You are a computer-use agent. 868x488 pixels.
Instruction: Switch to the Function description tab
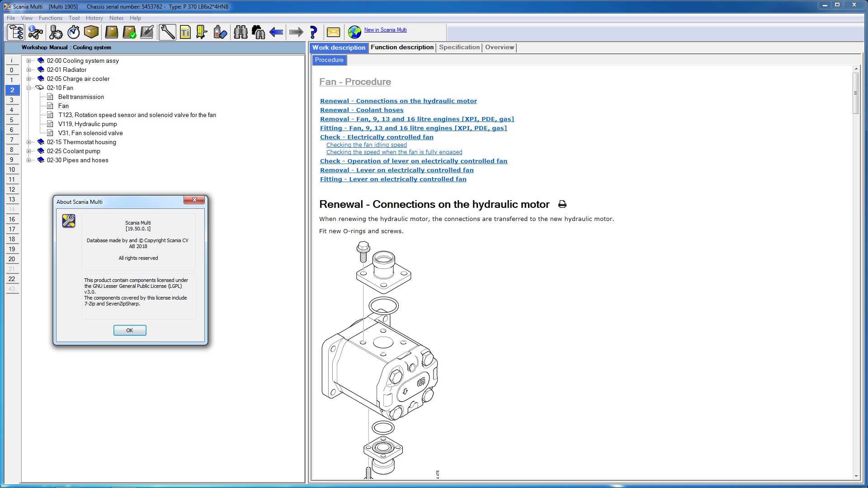pyautogui.click(x=402, y=47)
